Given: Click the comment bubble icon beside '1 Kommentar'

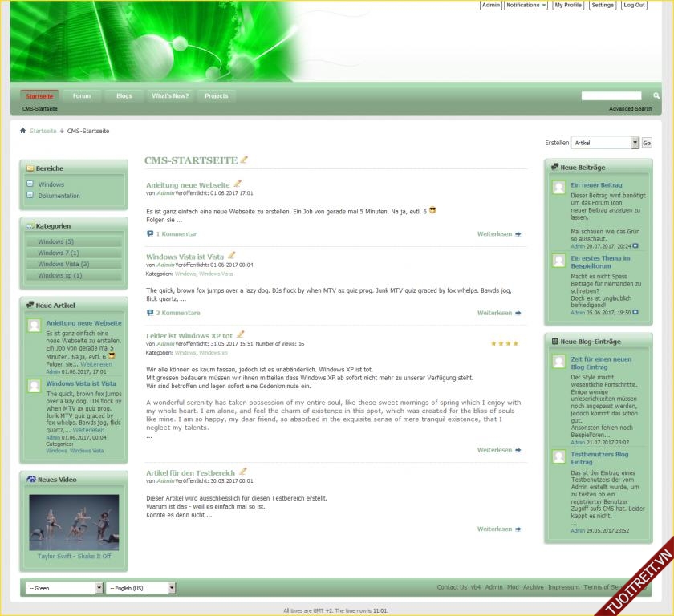Looking at the screenshot, I should [150, 234].
